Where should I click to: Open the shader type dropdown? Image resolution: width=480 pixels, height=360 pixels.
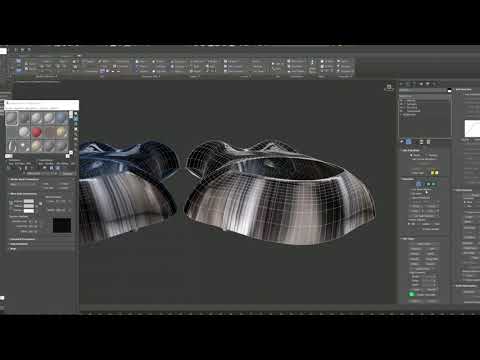24,184
